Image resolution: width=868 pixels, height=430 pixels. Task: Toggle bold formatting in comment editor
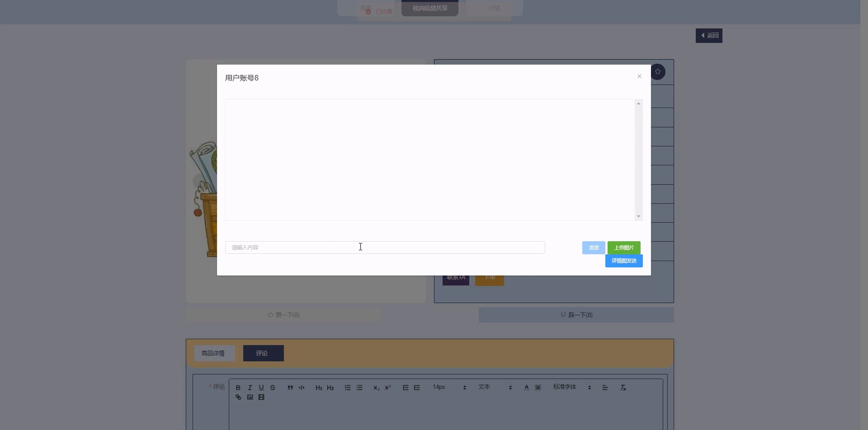click(238, 388)
